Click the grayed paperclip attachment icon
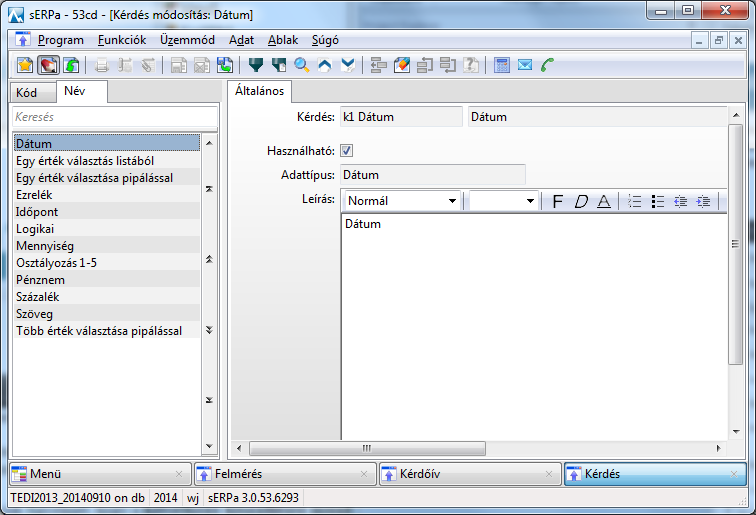This screenshot has width=756, height=515. [148, 65]
